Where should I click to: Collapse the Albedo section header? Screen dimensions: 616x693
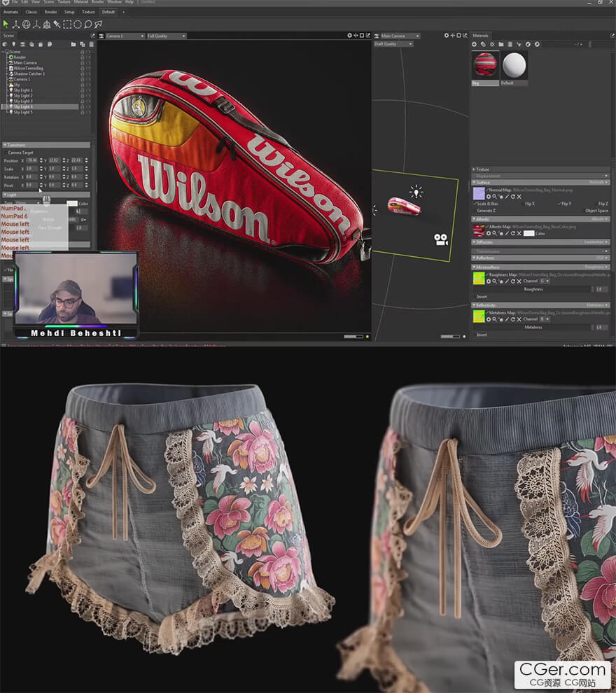pos(541,219)
